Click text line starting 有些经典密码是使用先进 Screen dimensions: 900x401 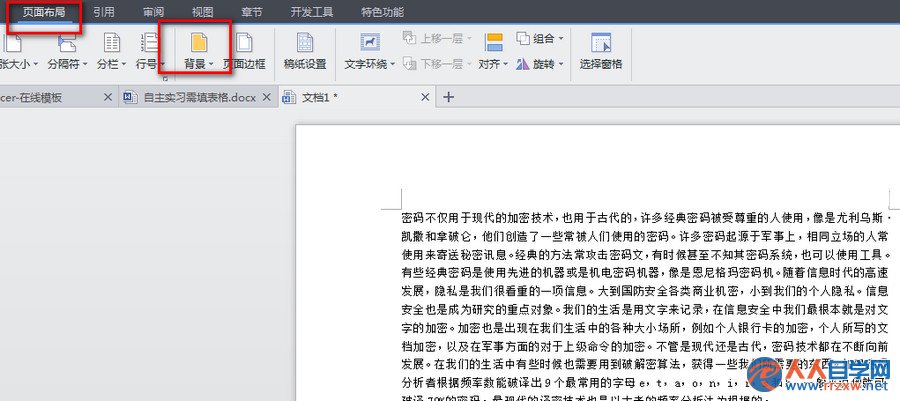point(645,272)
